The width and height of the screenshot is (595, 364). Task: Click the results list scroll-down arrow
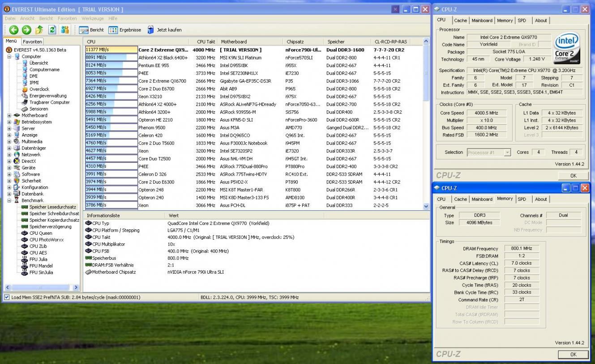tap(426, 206)
